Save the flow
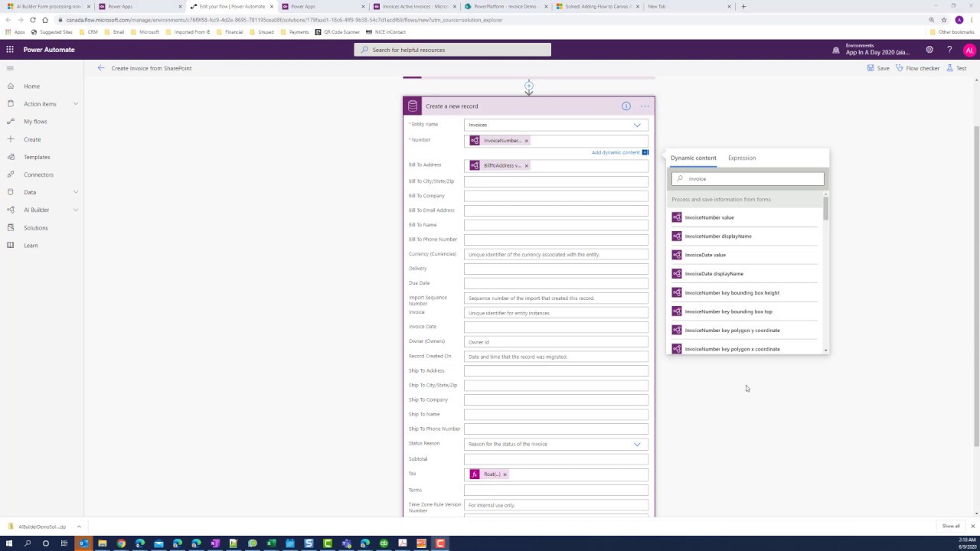 point(878,68)
